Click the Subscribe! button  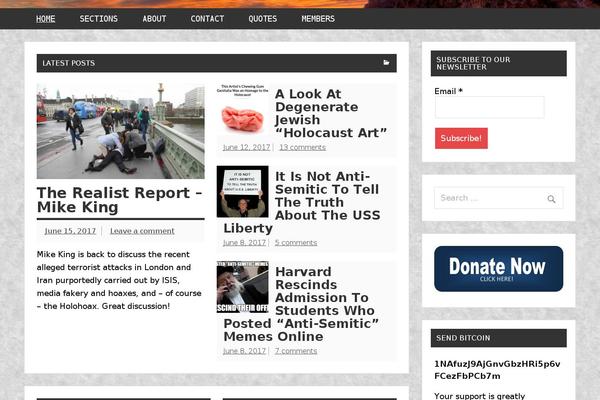pos(461,138)
